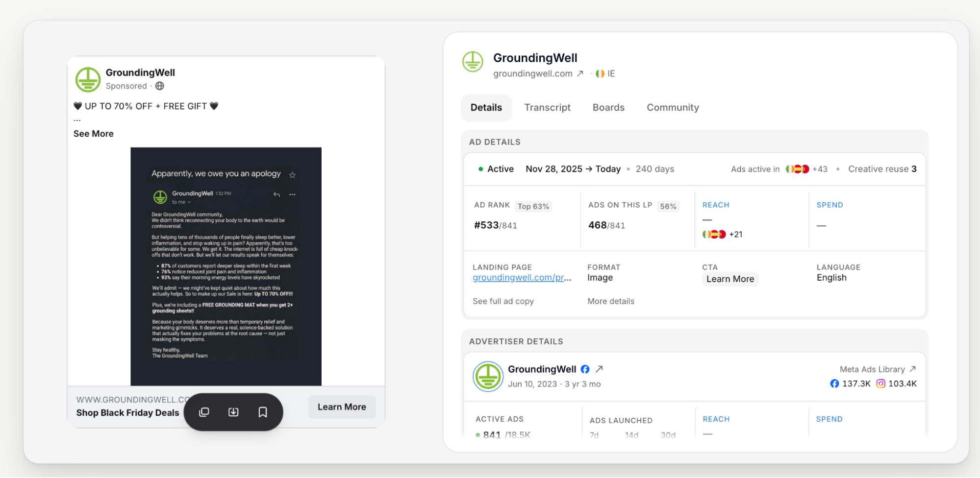
Task: Click the GroundingWell logo in the ad card
Action: (x=88, y=79)
